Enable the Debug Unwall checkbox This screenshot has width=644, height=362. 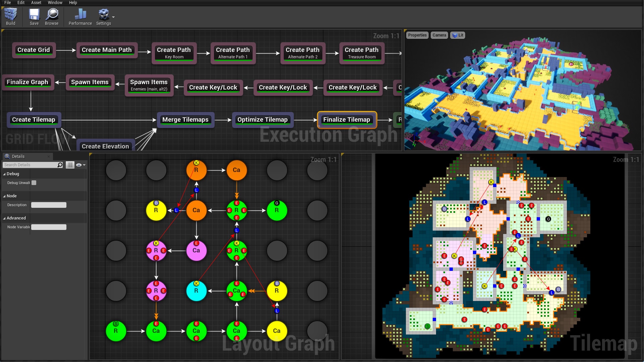pos(34,183)
